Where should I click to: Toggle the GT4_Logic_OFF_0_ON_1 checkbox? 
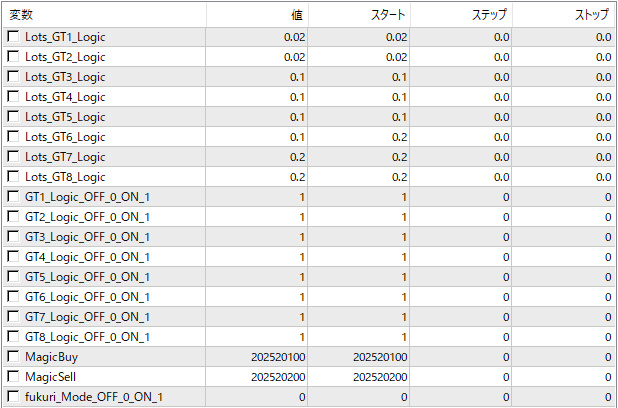(13, 257)
